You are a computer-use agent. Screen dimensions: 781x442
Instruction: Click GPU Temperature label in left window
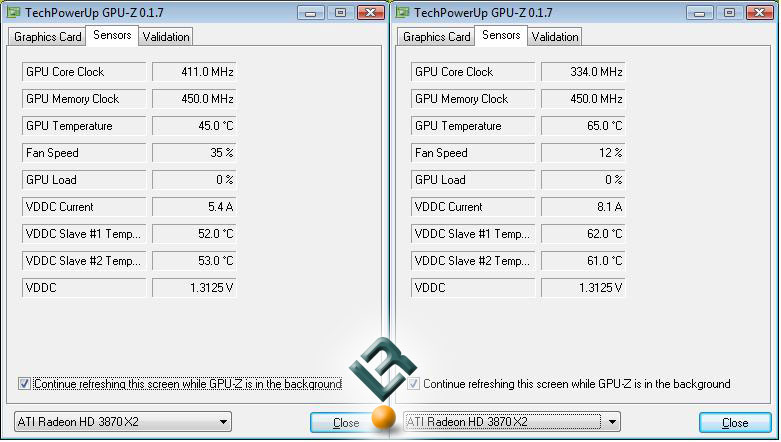coord(84,126)
